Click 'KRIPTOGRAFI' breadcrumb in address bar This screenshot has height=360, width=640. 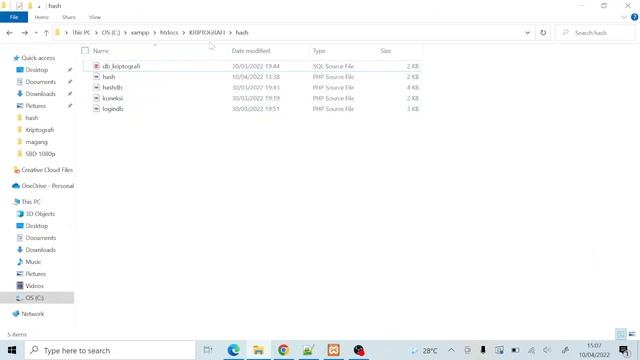(207, 33)
